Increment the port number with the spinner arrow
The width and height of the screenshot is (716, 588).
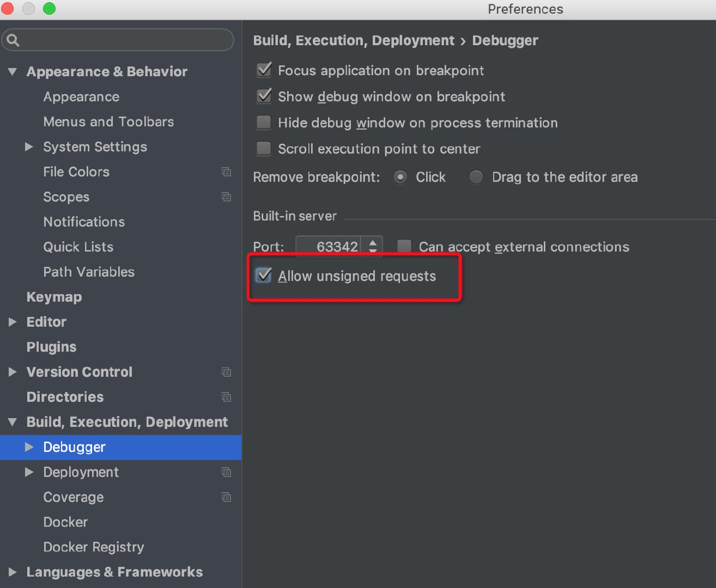click(x=373, y=242)
